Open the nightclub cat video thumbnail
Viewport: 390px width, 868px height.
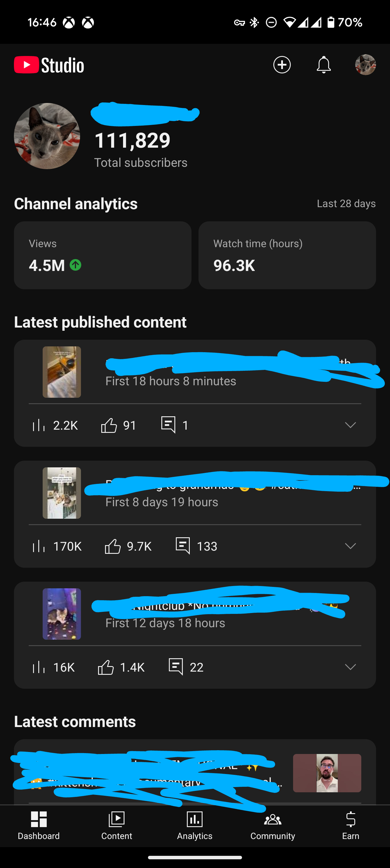click(62, 614)
